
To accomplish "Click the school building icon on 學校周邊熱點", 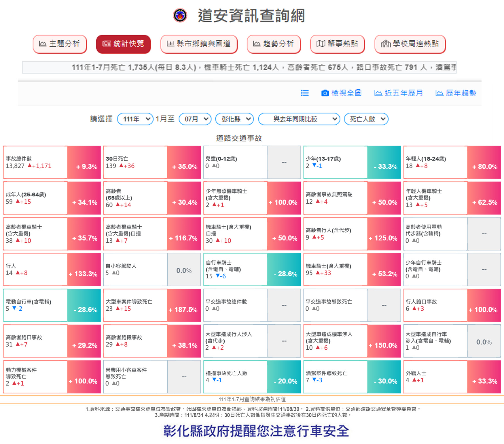I will [x=385, y=44].
